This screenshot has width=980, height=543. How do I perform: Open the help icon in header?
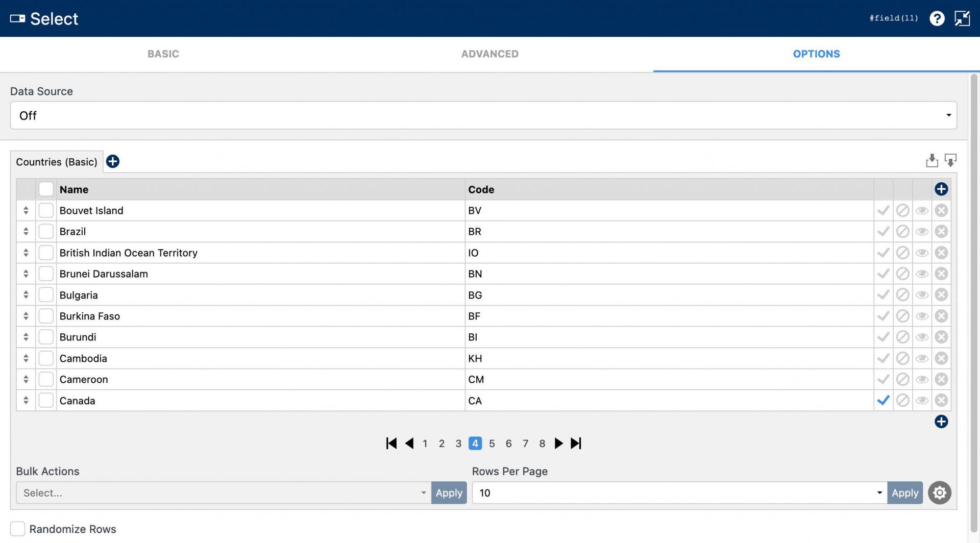937,18
